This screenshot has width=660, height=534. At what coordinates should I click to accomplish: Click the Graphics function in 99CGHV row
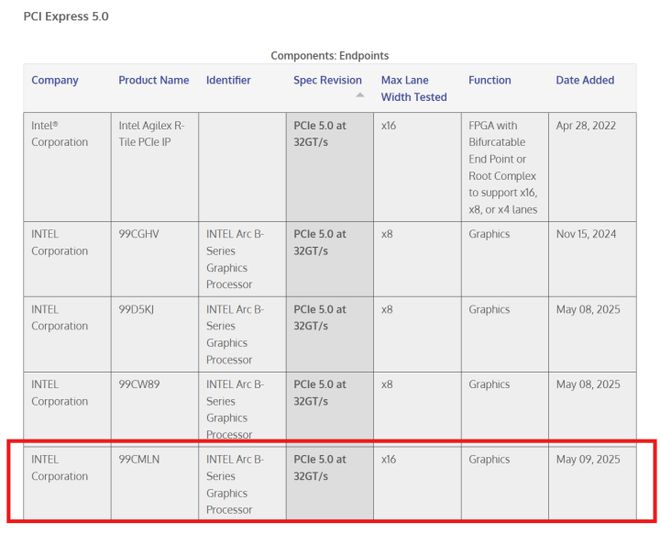pyautogui.click(x=489, y=234)
